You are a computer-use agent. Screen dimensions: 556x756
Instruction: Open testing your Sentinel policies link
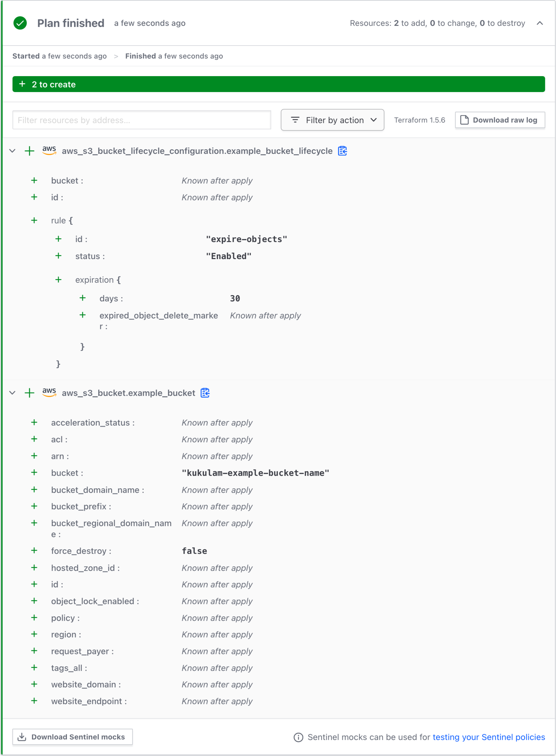tap(489, 737)
